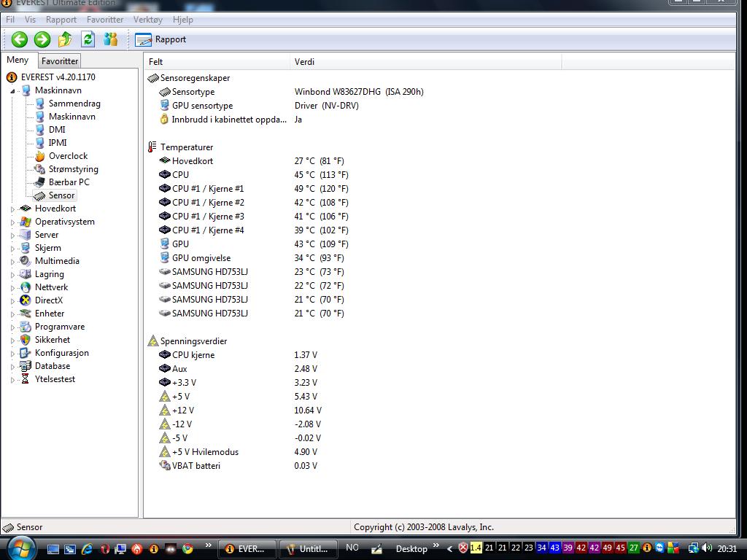Sort by the Verdi column header
Viewport: 747px width, 560px height.
tap(425, 61)
